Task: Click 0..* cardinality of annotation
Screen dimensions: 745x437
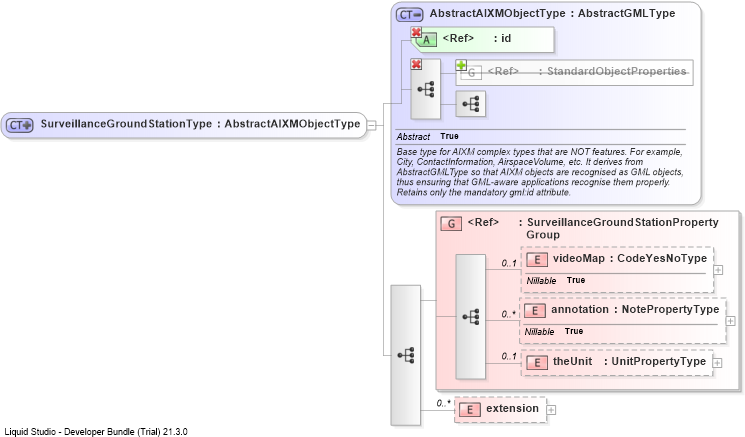Action: (508, 314)
